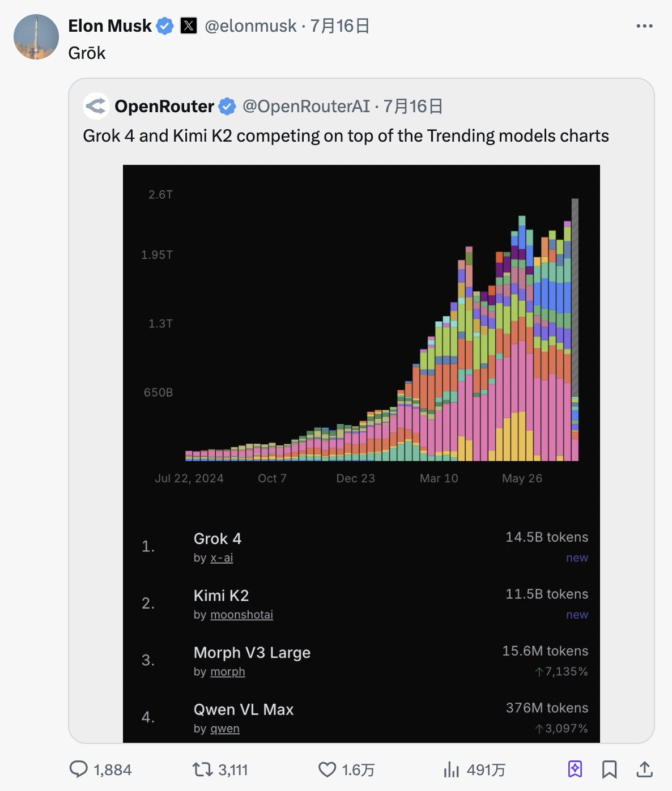Image resolution: width=672 pixels, height=791 pixels.
Task: Open Elon Musk's profile avatar
Action: pyautogui.click(x=36, y=37)
